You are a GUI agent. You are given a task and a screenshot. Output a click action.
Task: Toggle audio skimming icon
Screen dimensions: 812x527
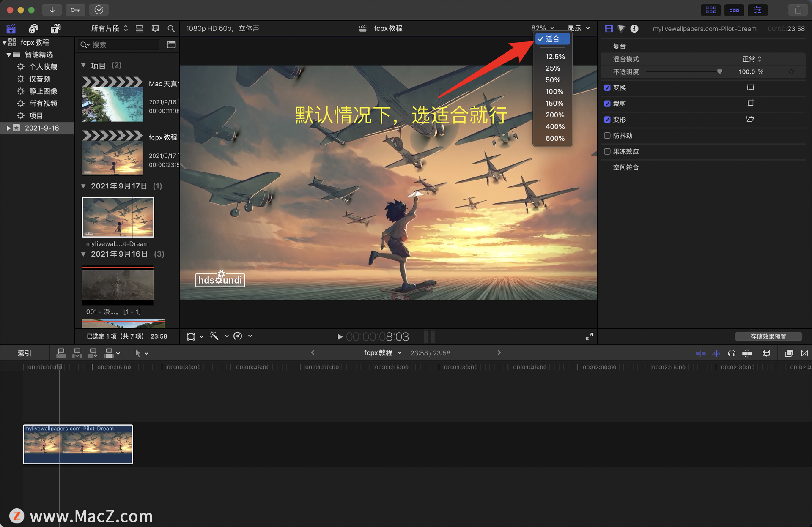(716, 353)
